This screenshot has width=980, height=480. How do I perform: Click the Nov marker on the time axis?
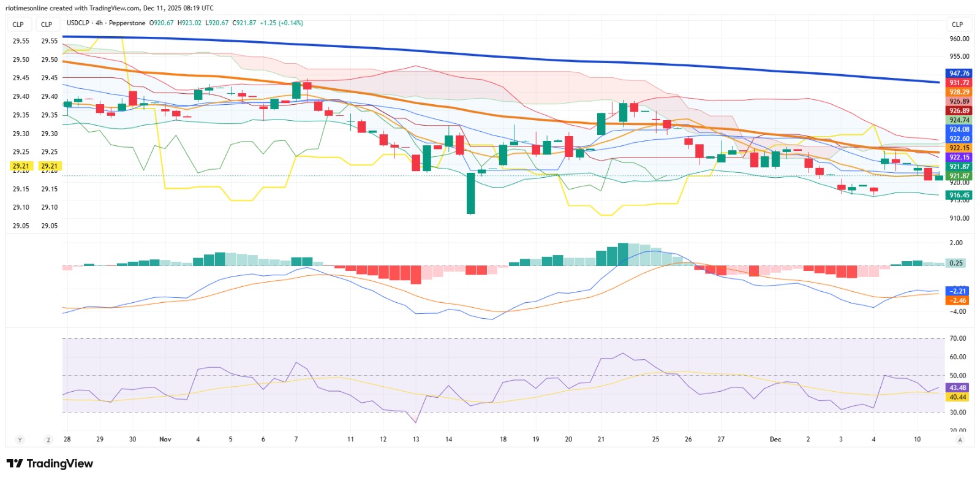click(x=165, y=440)
